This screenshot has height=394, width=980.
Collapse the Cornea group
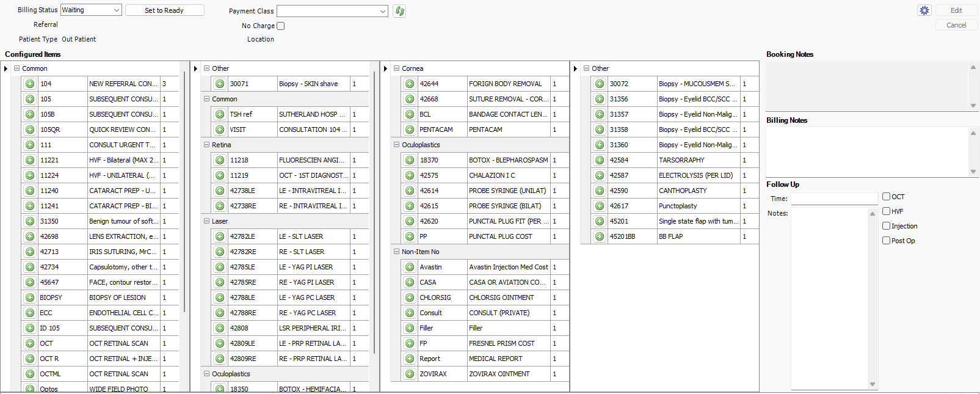pyautogui.click(x=396, y=68)
